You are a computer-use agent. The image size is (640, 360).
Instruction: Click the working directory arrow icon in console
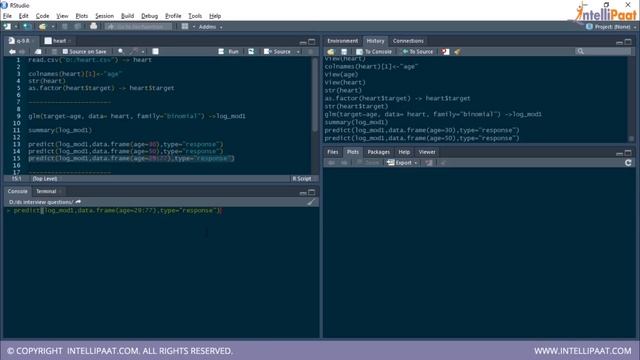(78, 202)
